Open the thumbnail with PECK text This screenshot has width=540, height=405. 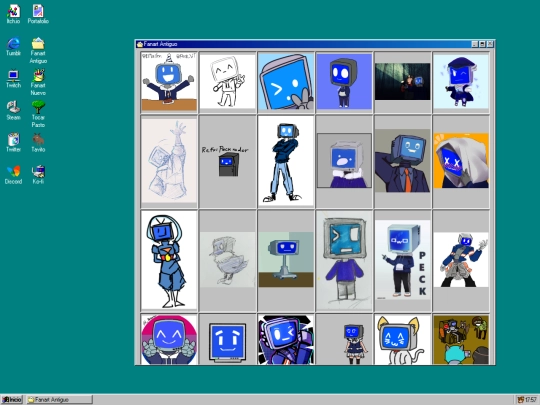[x=403, y=260]
